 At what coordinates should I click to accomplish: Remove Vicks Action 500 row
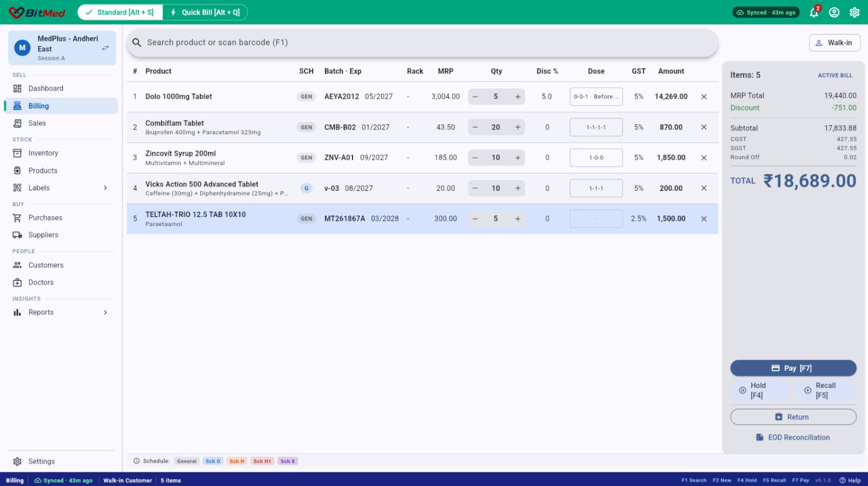pyautogui.click(x=704, y=188)
